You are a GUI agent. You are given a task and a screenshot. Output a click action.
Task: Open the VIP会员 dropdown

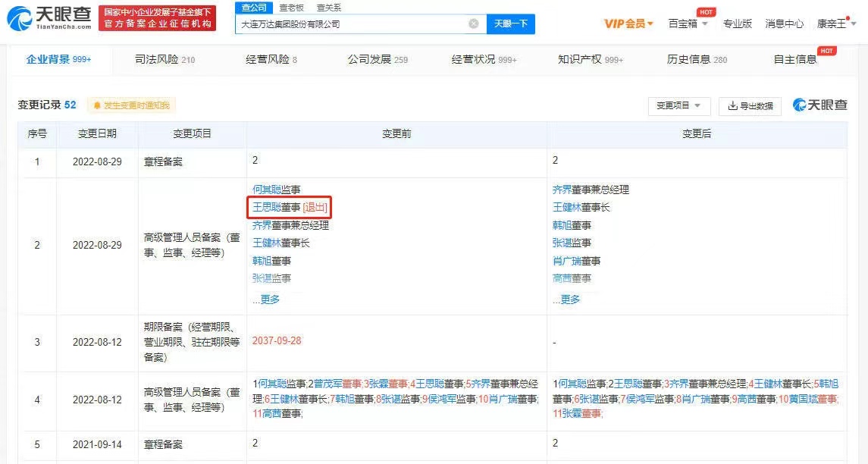[628, 24]
